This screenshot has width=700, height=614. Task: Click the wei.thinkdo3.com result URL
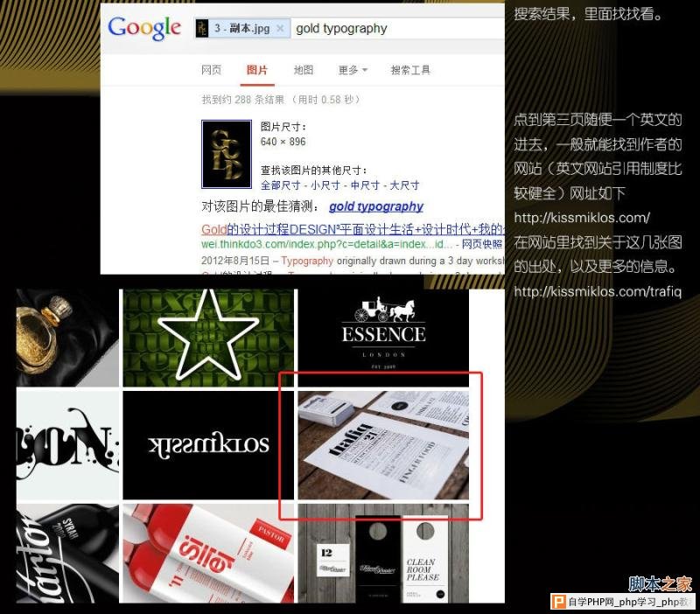[326, 244]
